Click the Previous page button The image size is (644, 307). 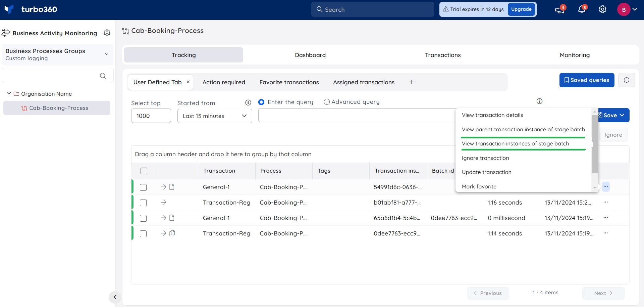488,293
